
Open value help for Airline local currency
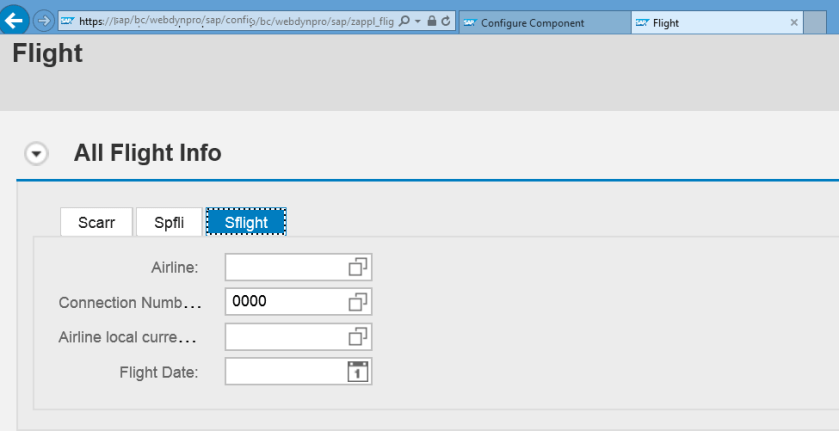coord(358,337)
